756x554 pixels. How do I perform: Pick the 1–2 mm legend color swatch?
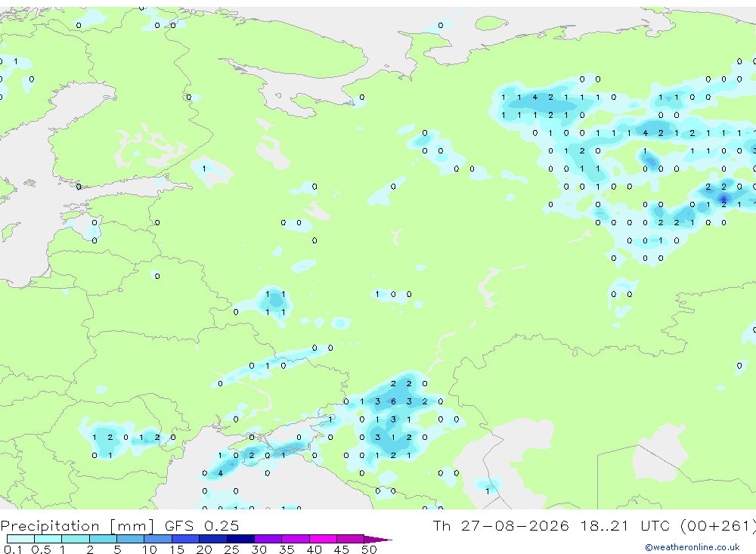click(x=76, y=539)
